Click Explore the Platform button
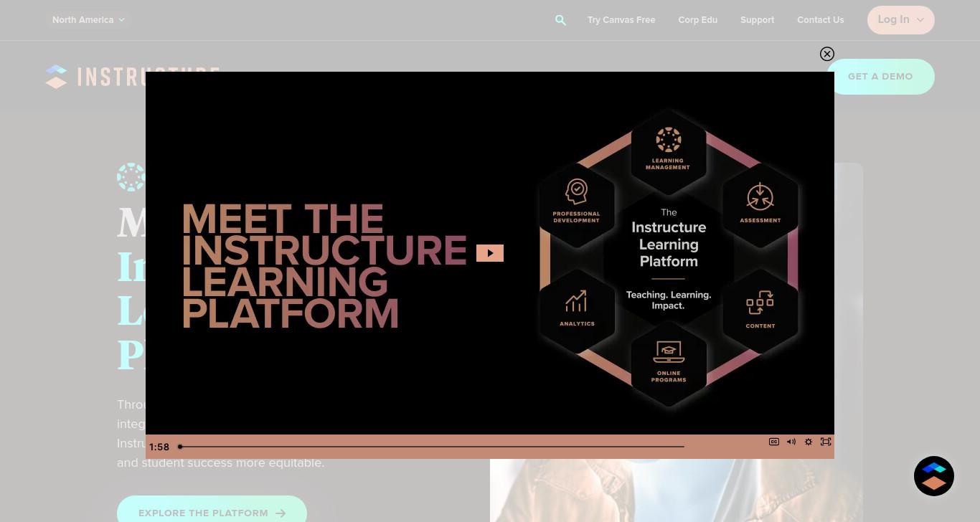This screenshot has width=980, height=522. point(212,512)
